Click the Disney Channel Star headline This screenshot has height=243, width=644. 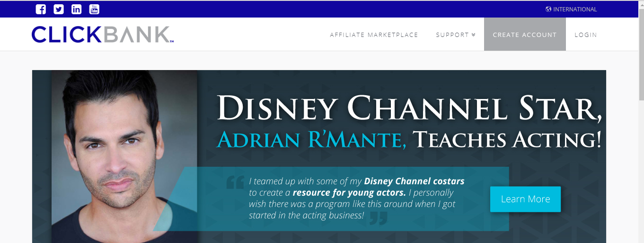(409, 108)
